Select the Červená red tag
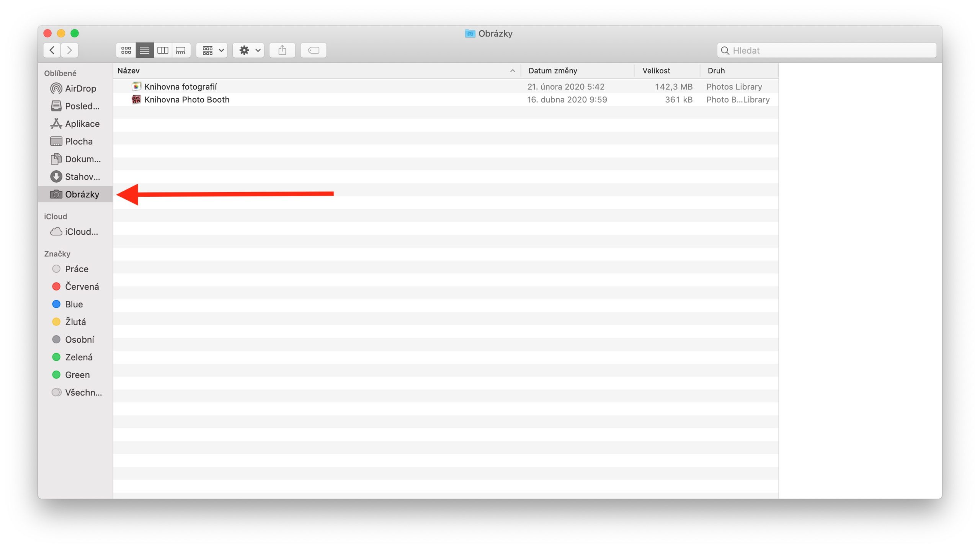The height and width of the screenshot is (549, 980). [x=82, y=286]
